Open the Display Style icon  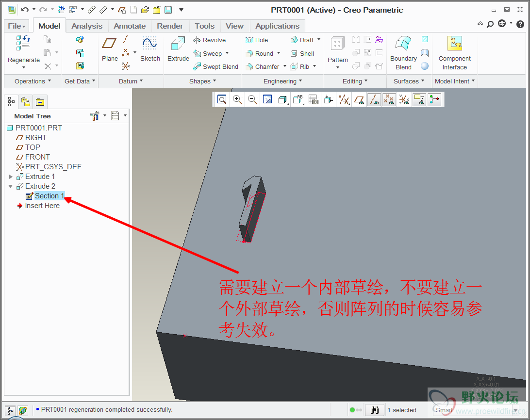click(x=282, y=100)
